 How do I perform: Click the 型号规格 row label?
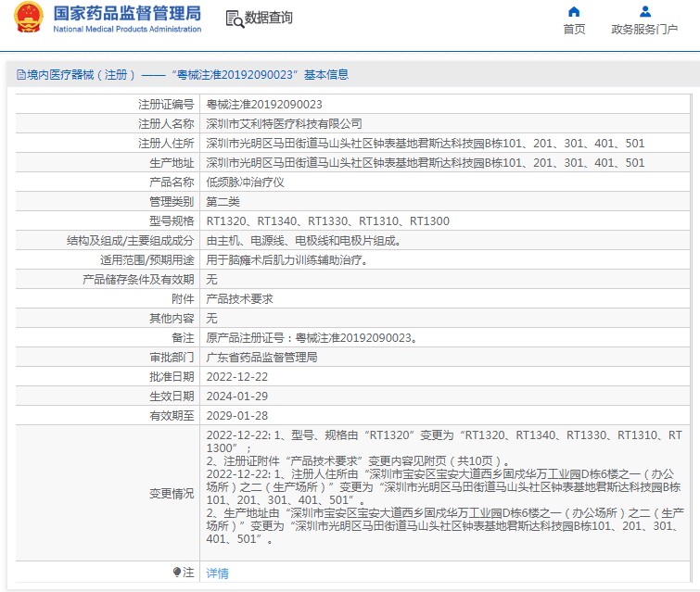coord(172,221)
